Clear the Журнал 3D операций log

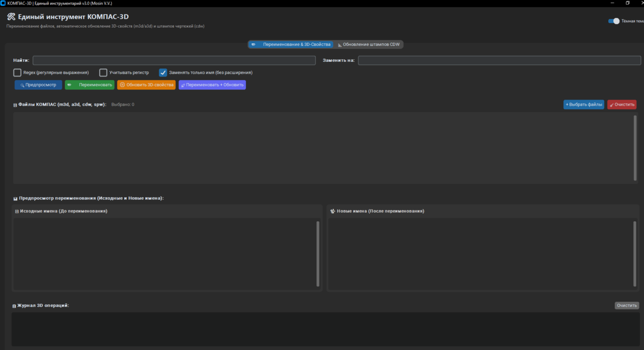pyautogui.click(x=627, y=305)
